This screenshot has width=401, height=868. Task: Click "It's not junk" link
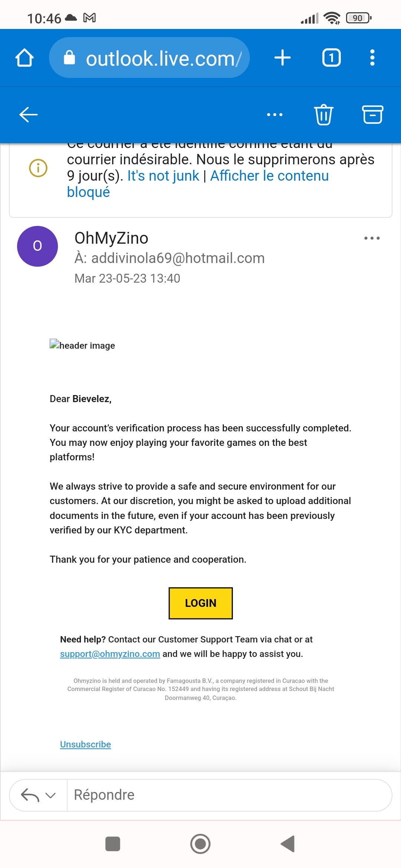(163, 176)
